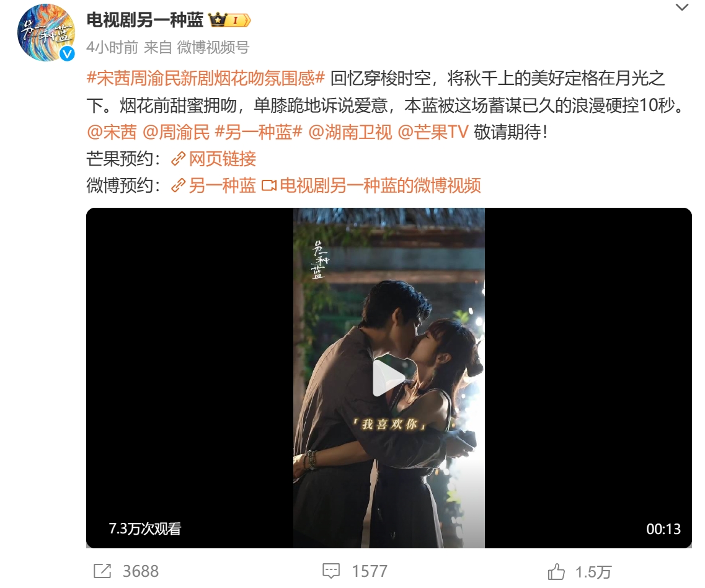Click the video thumbnail of the kissing scene
The width and height of the screenshot is (705, 588).
(x=389, y=378)
